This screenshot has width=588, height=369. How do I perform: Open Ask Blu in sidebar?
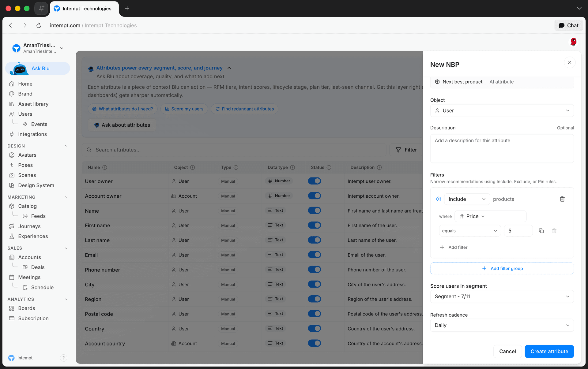pos(38,68)
